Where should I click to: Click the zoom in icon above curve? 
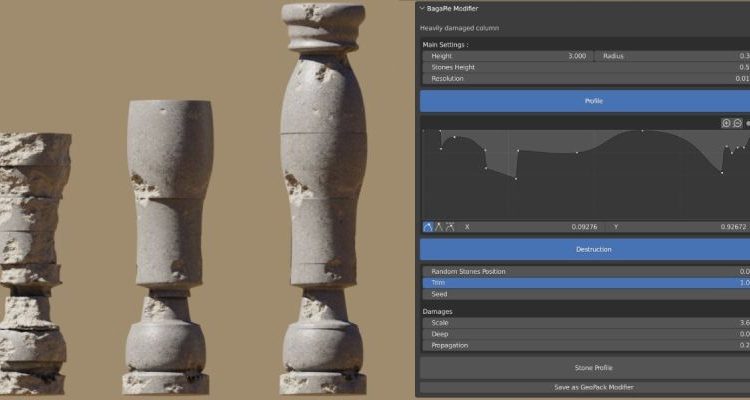727,123
